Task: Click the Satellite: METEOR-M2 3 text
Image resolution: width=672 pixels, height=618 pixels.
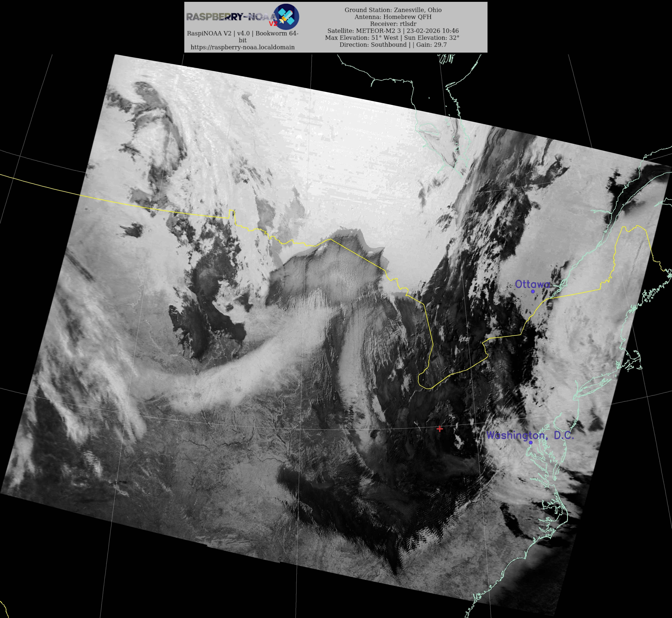Action: 364,31
